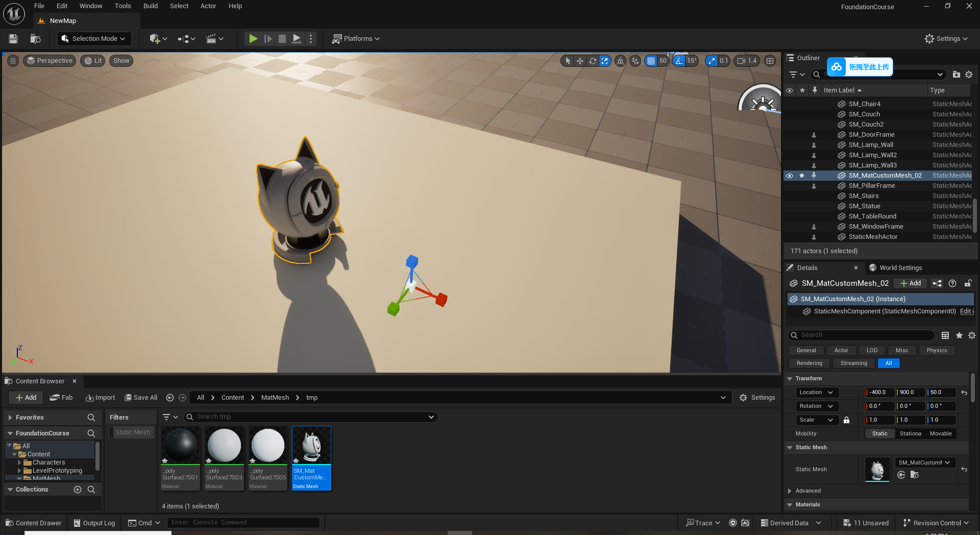Viewport: 980px width, 535px height.
Task: Open the File menu
Action: 39,6
